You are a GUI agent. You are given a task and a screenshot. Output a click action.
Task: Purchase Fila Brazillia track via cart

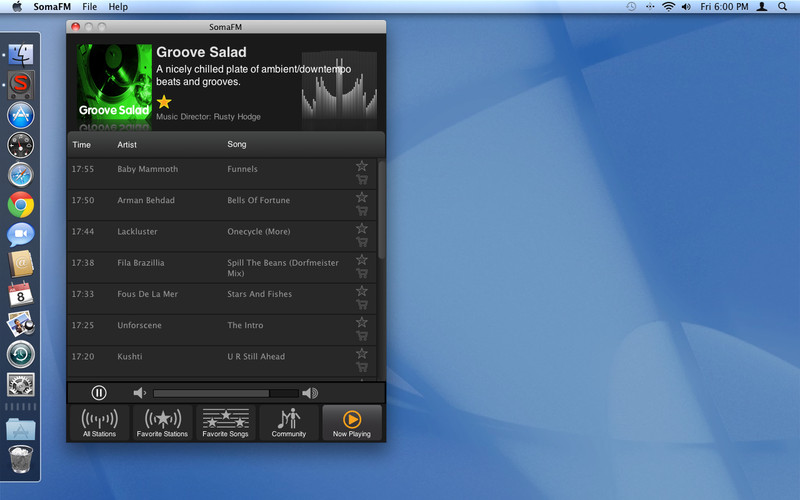(x=362, y=273)
